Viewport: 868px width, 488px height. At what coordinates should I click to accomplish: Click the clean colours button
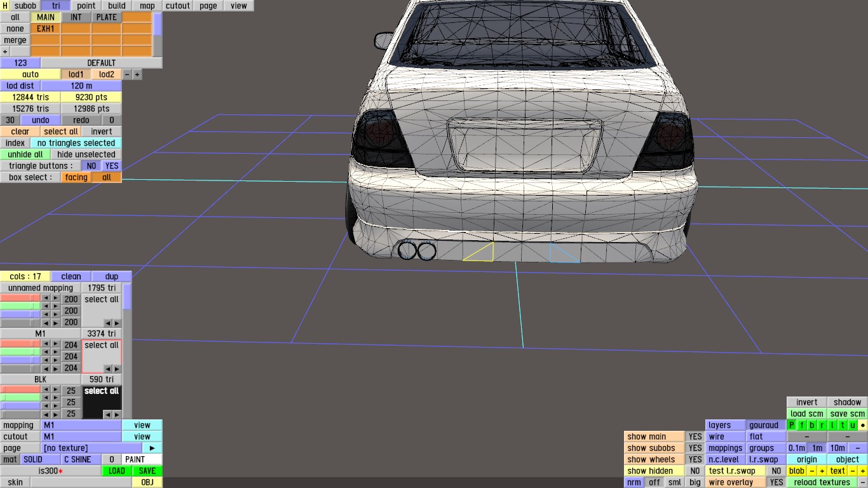pyautogui.click(x=71, y=276)
